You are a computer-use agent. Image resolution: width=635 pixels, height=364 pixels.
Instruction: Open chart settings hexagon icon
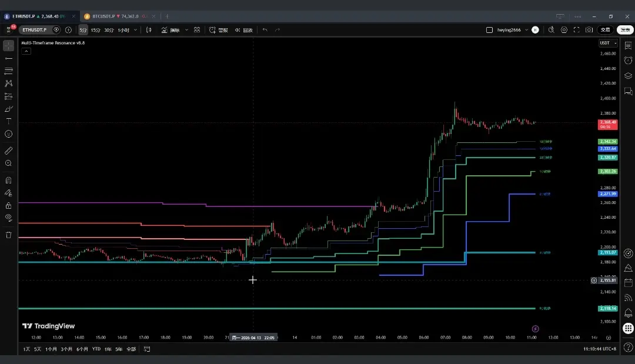pos(564,30)
